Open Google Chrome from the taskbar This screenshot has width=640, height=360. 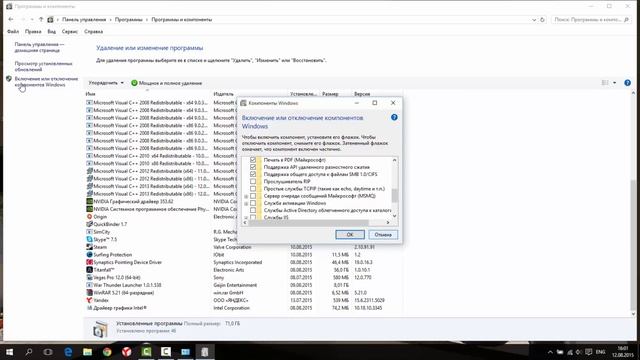pyautogui.click(x=107, y=352)
